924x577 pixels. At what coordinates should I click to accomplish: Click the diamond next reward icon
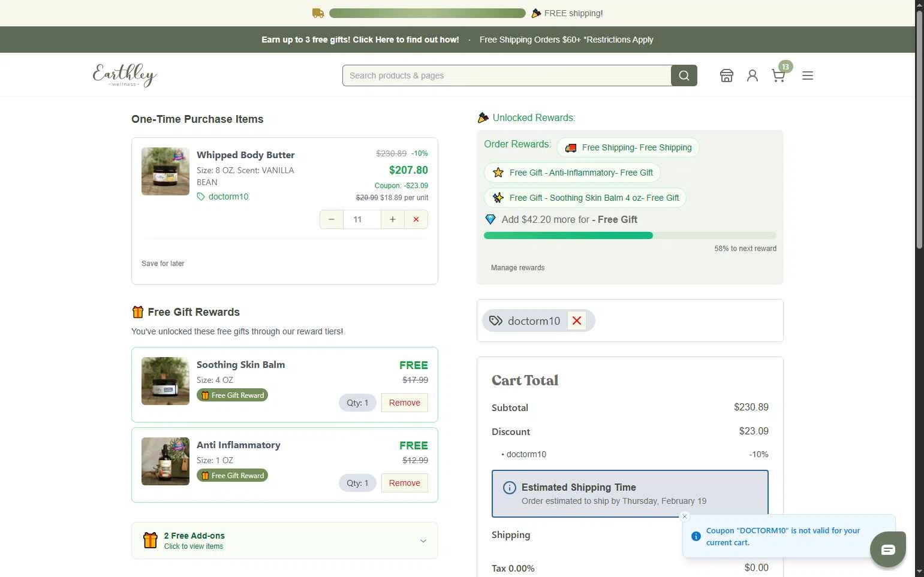(490, 219)
